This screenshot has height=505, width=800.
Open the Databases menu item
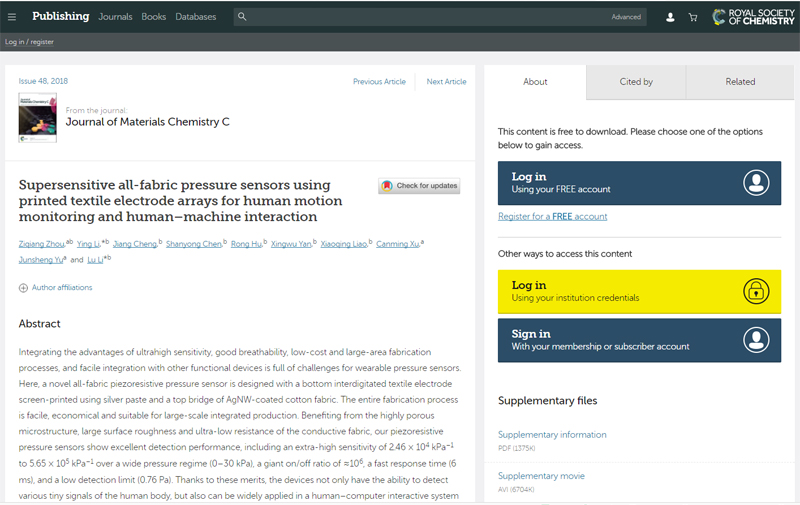[195, 17]
